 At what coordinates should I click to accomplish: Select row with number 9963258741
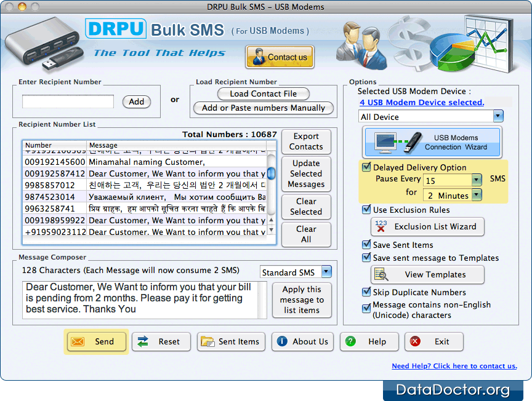tap(145, 208)
